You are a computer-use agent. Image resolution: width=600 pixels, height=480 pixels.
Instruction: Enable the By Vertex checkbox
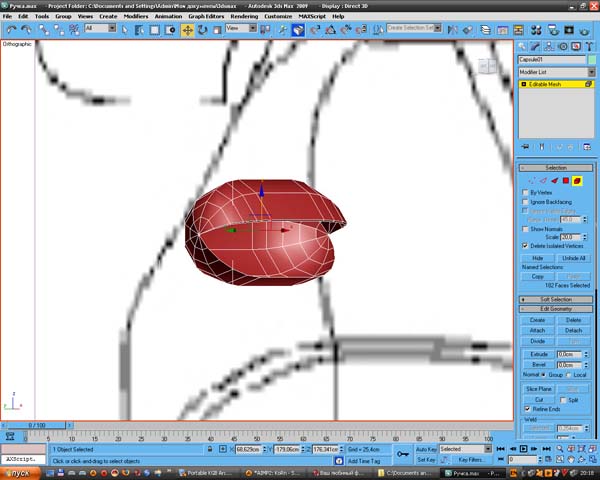point(527,192)
